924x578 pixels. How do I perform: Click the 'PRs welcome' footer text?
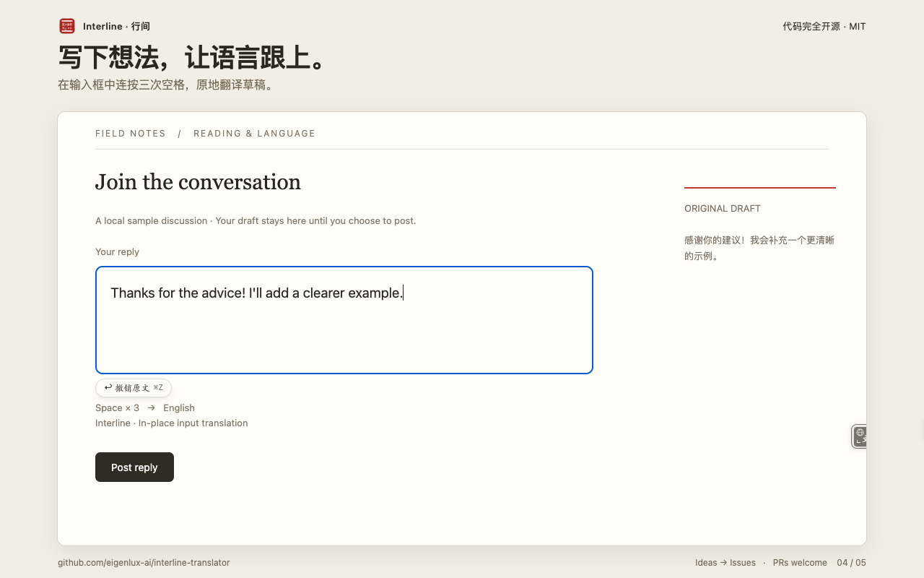click(x=800, y=563)
